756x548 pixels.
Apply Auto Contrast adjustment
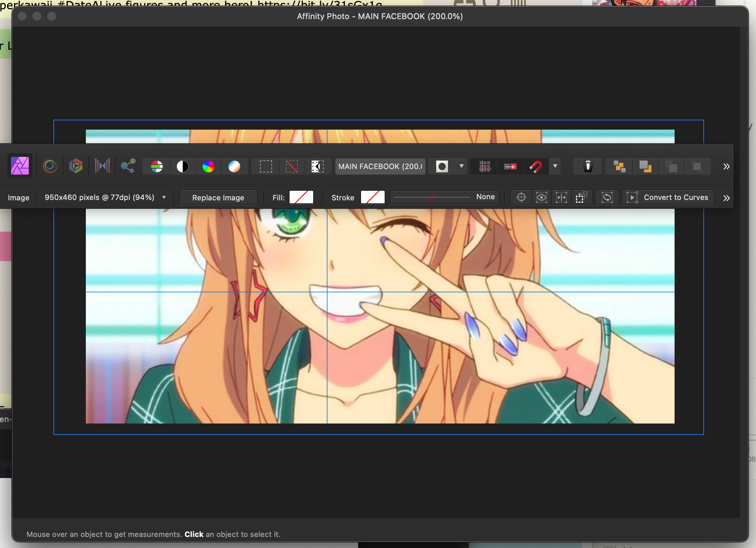pos(183,166)
